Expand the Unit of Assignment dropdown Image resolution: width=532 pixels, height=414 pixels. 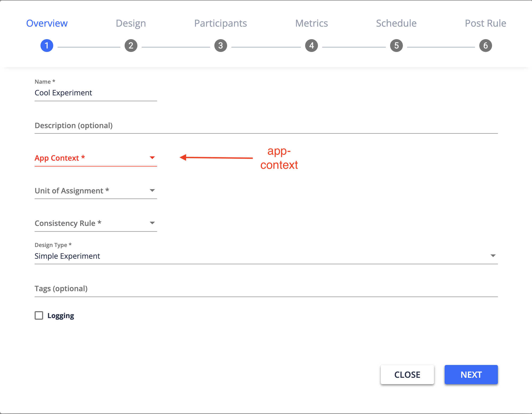[x=96, y=191]
